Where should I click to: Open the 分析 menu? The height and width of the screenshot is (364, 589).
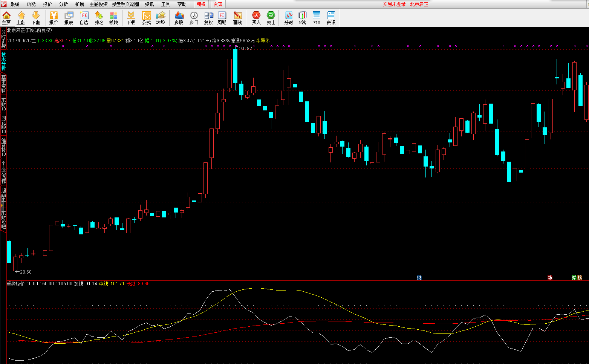[64, 4]
